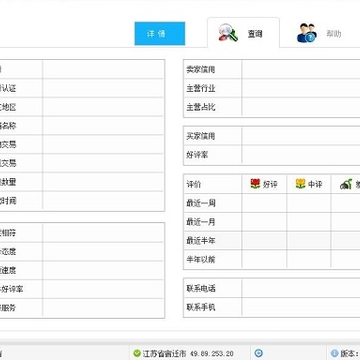Click the 联系手机 label
This screenshot has width=360, height=360.
tap(201, 307)
